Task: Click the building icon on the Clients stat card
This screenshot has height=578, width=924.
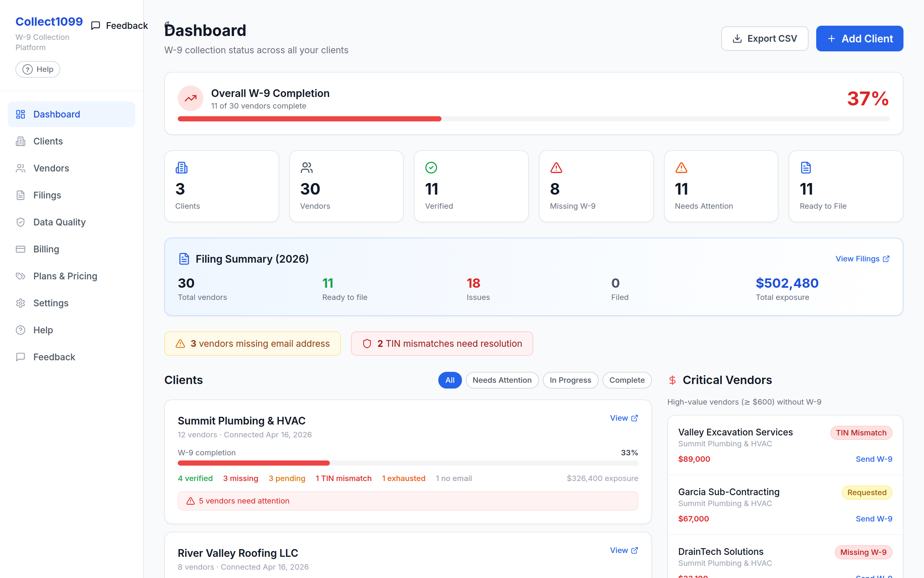Action: [181, 167]
